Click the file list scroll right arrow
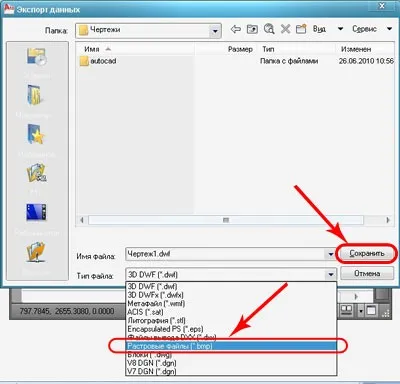This screenshot has width=400, height=384. 388,220
